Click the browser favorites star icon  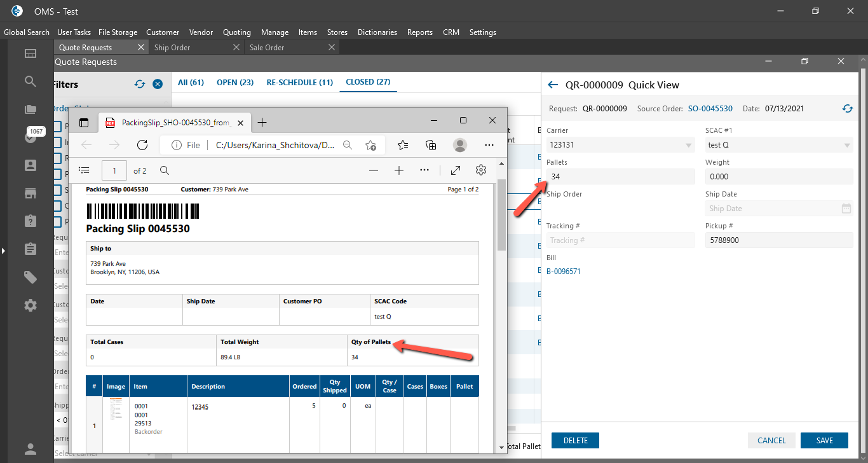pyautogui.click(x=402, y=145)
